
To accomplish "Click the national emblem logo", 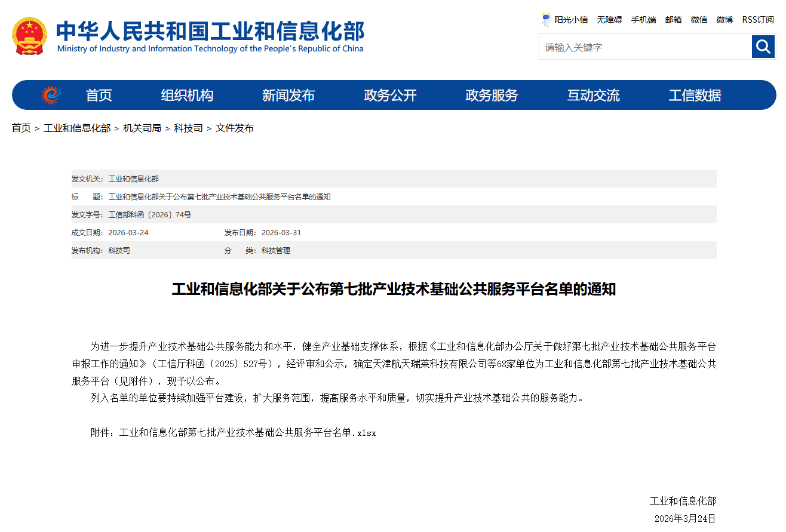I will pyautogui.click(x=29, y=36).
